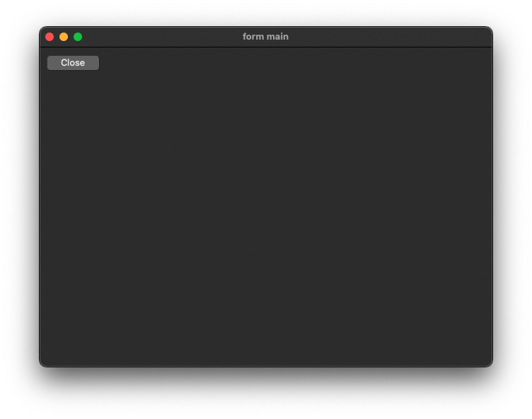Minimize the window with the yellow button
Viewport: 532px width, 419px height.
(x=64, y=37)
